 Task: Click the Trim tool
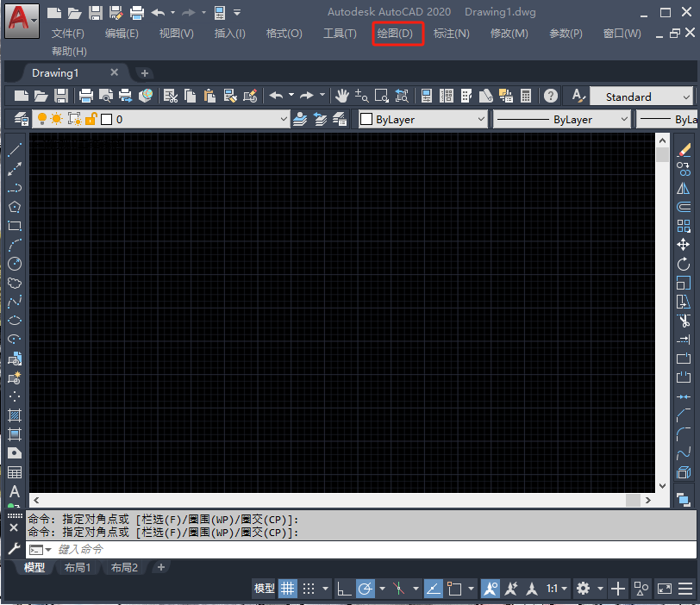[x=684, y=321]
